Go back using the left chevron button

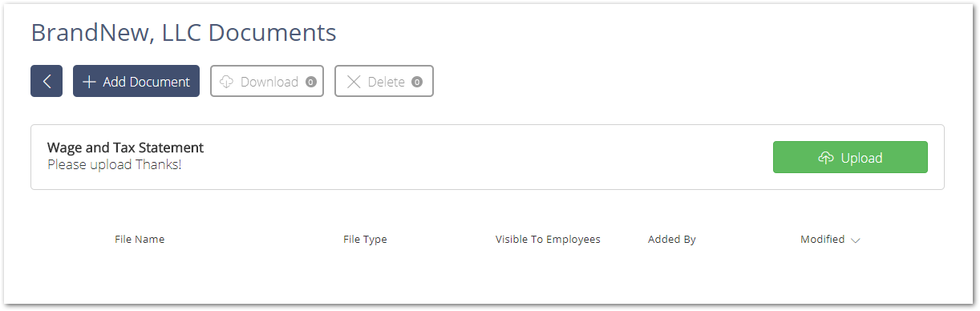pyautogui.click(x=47, y=81)
